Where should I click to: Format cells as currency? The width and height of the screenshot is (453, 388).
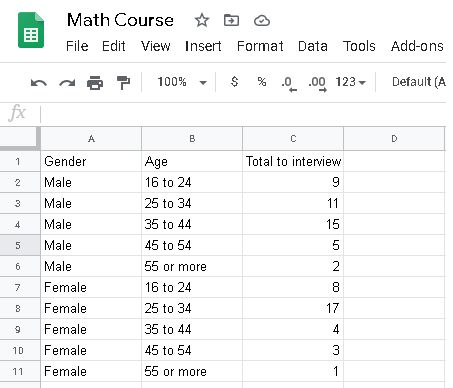coord(234,82)
